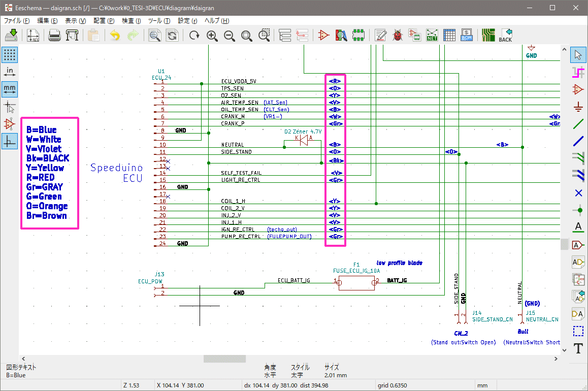Image resolution: width=588 pixels, height=391 pixels.
Task: Open the ファイル (F) menu
Action: (17, 21)
